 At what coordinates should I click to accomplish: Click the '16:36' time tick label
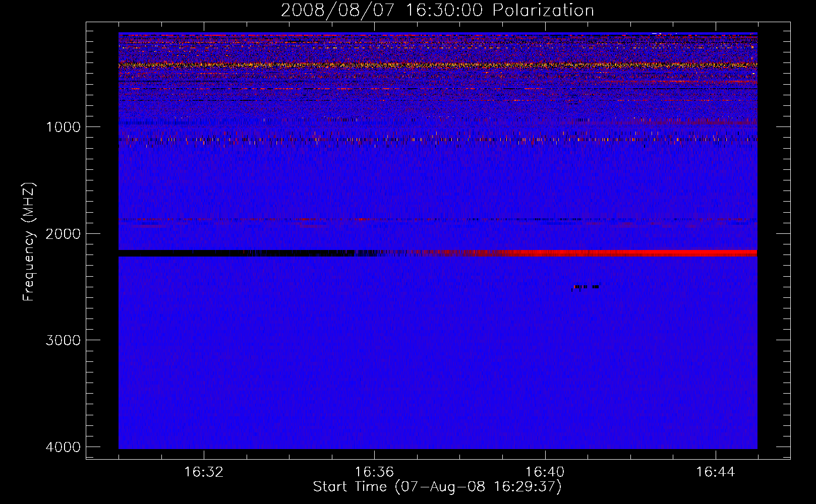click(x=374, y=472)
